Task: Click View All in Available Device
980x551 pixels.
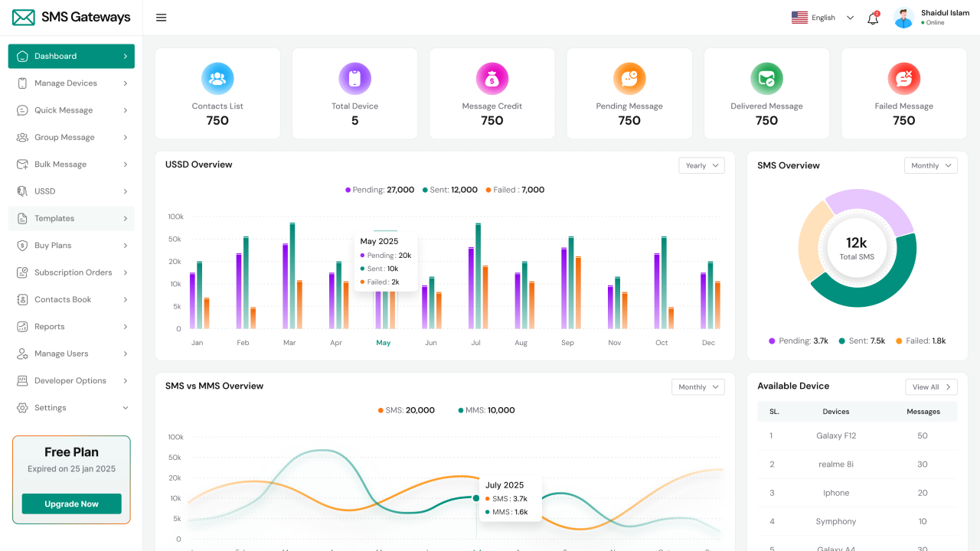Action: pos(930,387)
